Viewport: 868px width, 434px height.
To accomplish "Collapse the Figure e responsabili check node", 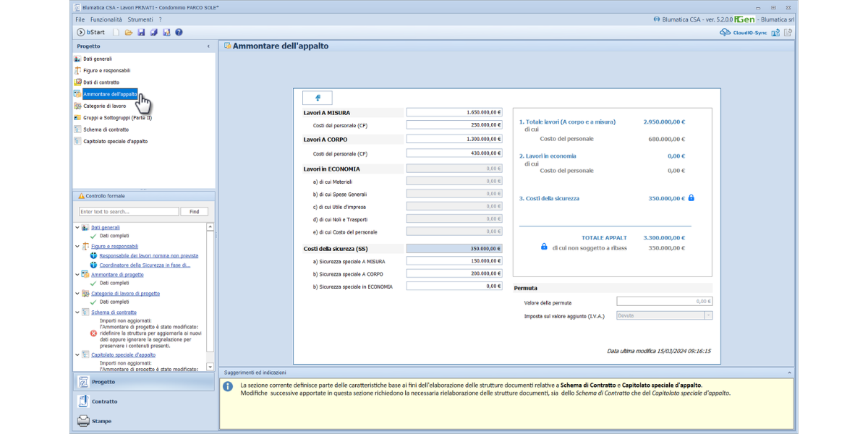I will point(77,247).
